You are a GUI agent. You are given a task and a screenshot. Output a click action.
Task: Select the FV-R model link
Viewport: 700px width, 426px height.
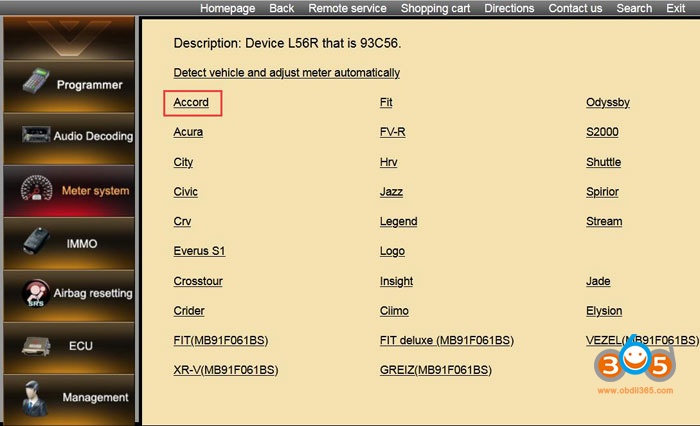pos(392,132)
